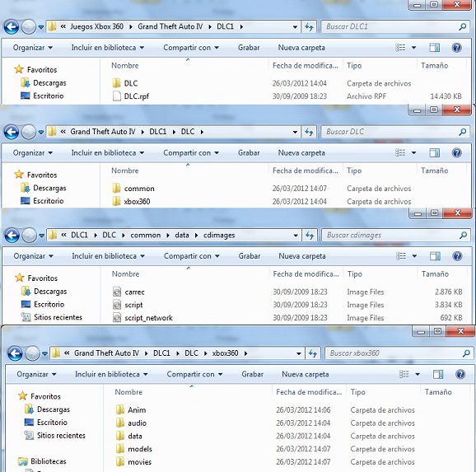The width and height of the screenshot is (476, 472).
Task: Select the common folder
Action: coord(139,189)
